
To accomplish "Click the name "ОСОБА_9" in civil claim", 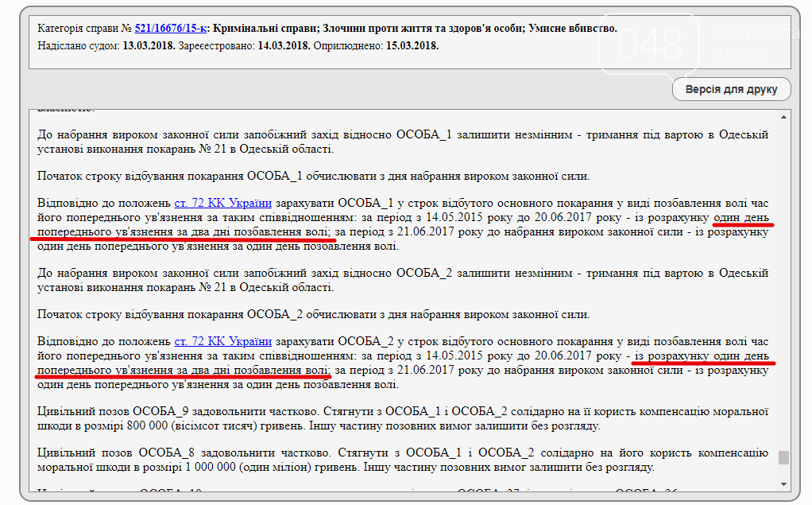I will point(160,411).
